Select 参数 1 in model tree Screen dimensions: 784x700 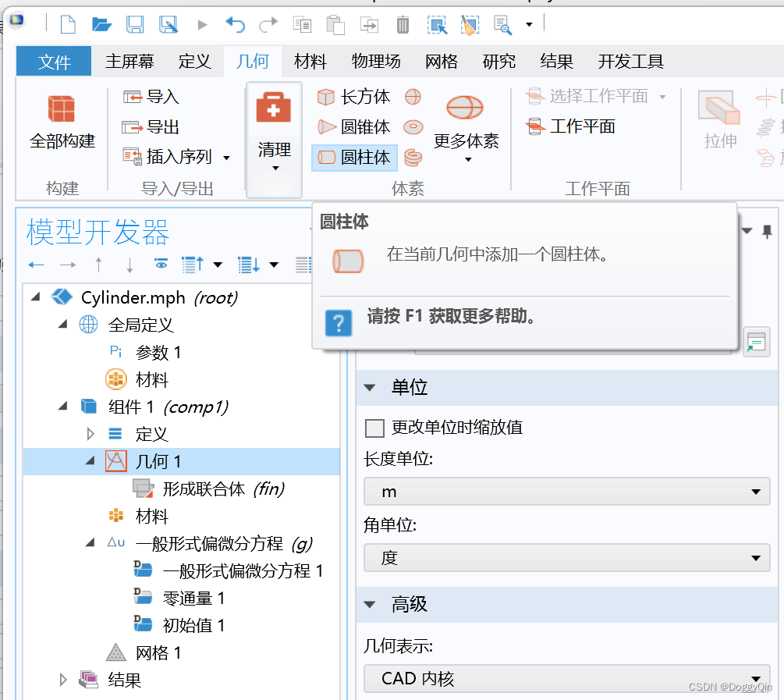coord(158,352)
